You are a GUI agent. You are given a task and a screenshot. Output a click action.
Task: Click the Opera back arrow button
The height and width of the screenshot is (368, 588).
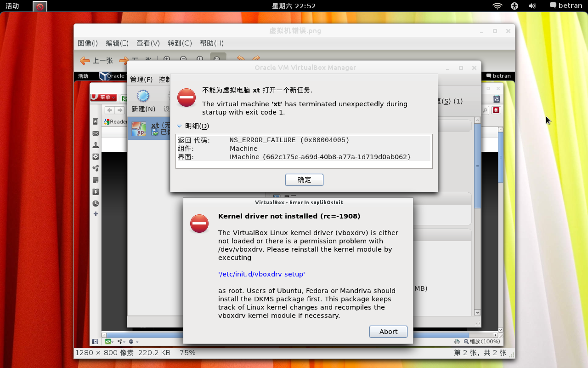tap(109, 110)
